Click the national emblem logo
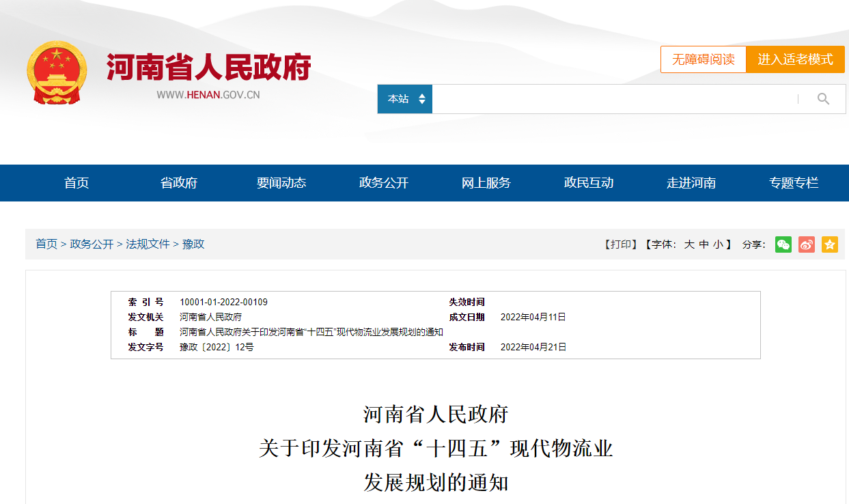This screenshot has width=849, height=504. point(57,73)
